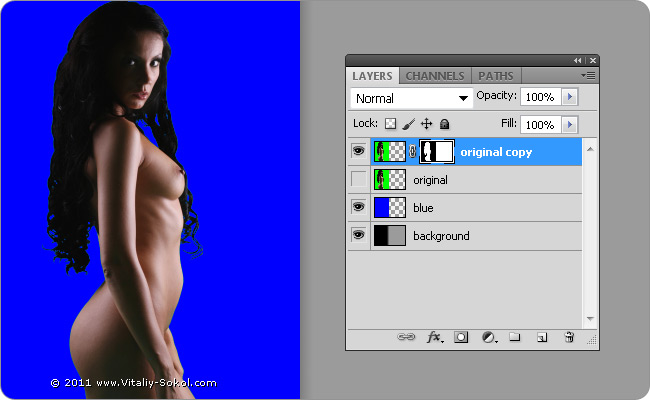650x400 pixels.
Task: Click the link layers chain icon
Action: [x=406, y=337]
